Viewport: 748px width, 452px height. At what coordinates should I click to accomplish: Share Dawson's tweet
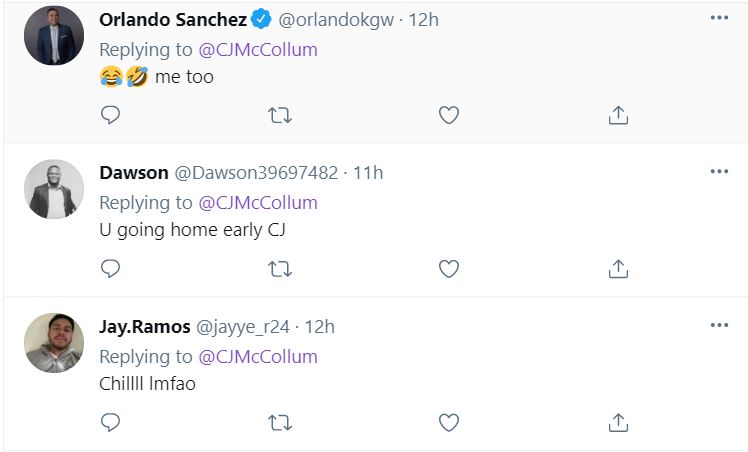(618, 268)
